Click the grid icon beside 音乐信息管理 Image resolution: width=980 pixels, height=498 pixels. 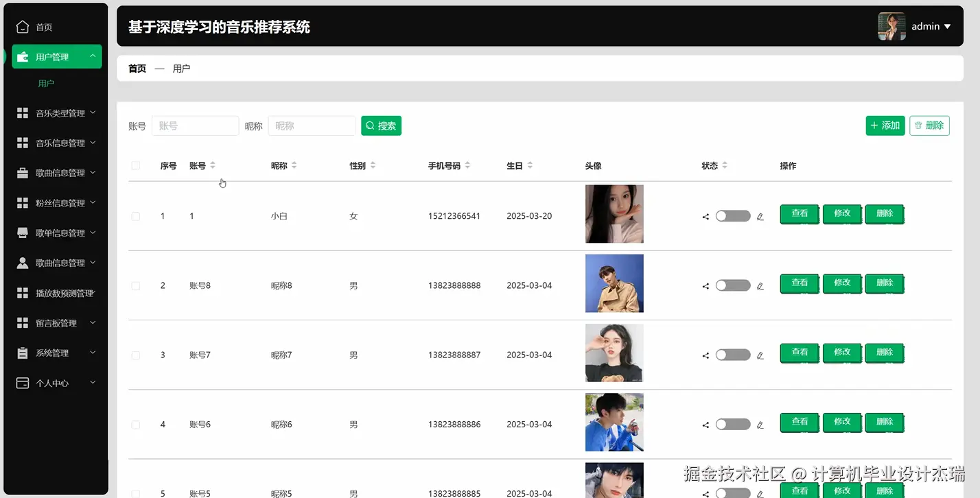pos(23,143)
